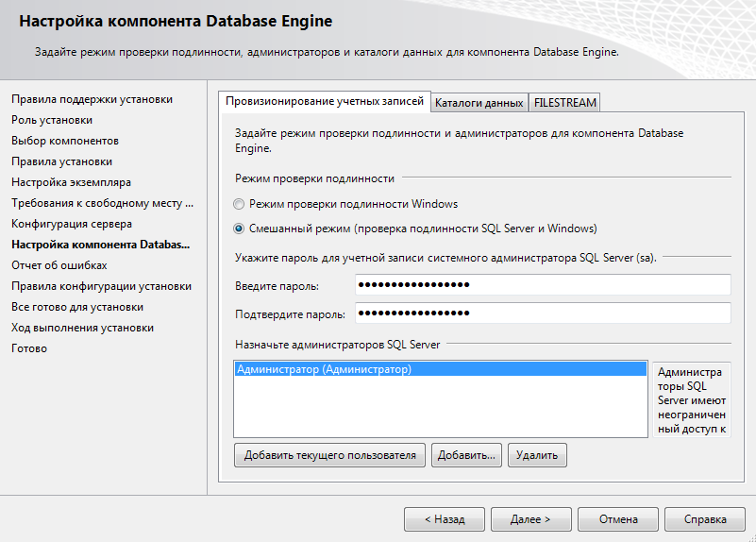The width and height of the screenshot is (756, 542).
Task: Select Конфигурация сервера in the steps list
Action: click(72, 224)
